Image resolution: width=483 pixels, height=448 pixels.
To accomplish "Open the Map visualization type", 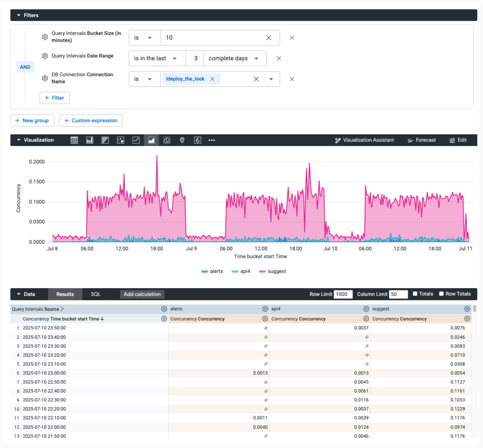I will click(x=182, y=140).
